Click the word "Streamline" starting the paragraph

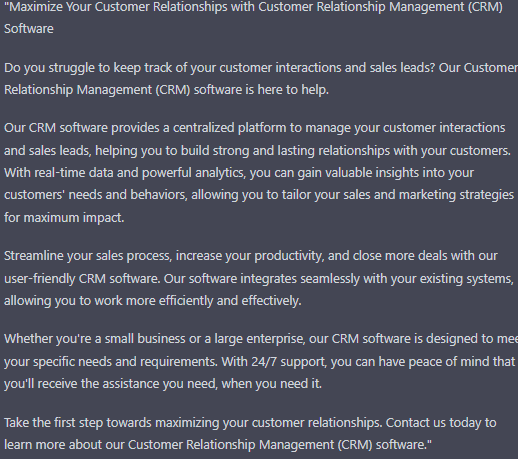click(34, 256)
